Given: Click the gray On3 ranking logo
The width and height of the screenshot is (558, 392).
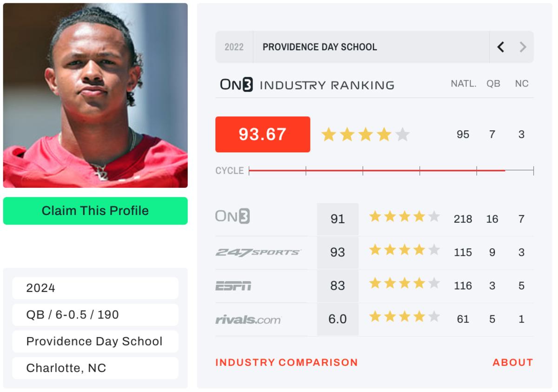Looking at the screenshot, I should [232, 216].
